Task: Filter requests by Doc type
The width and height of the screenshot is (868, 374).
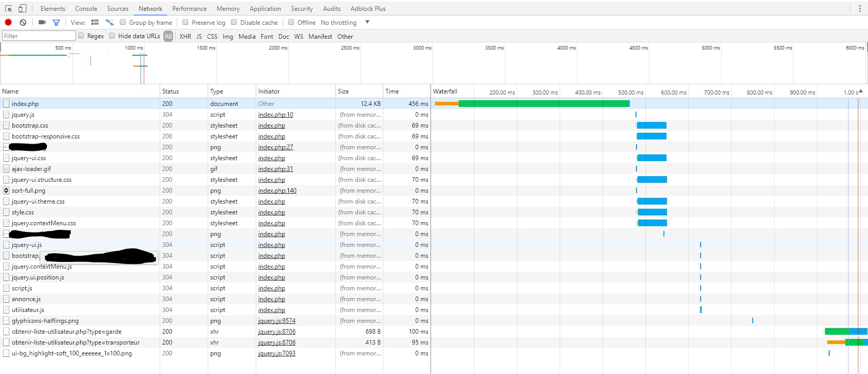Action: pyautogui.click(x=284, y=36)
